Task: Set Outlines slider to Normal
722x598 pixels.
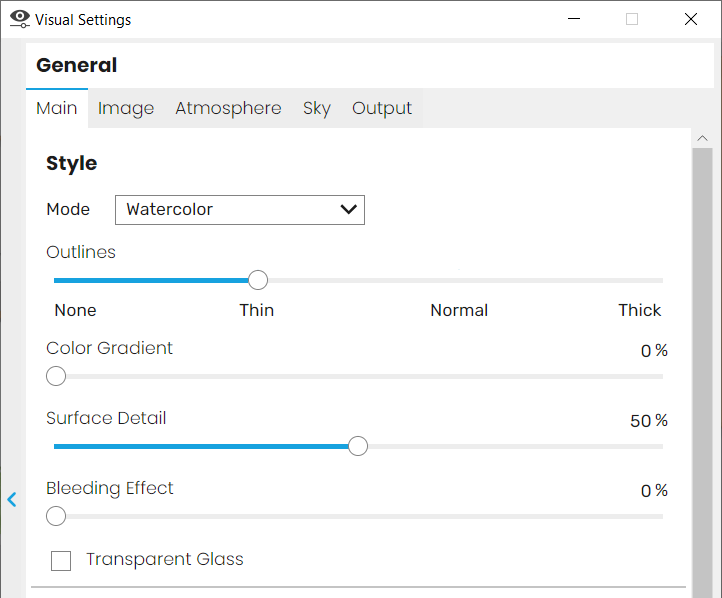Action: click(460, 280)
